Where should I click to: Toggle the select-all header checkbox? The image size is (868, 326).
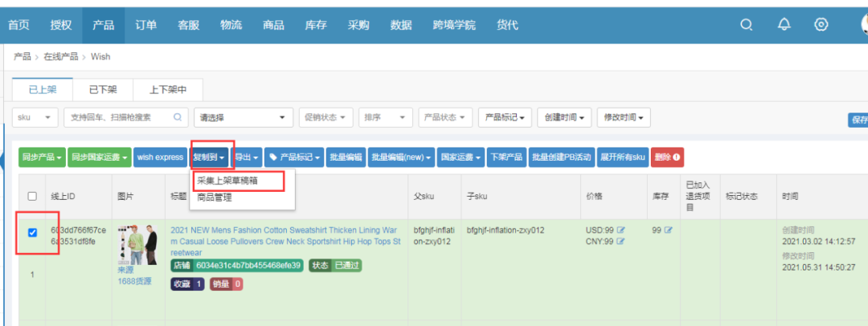pos(32,196)
